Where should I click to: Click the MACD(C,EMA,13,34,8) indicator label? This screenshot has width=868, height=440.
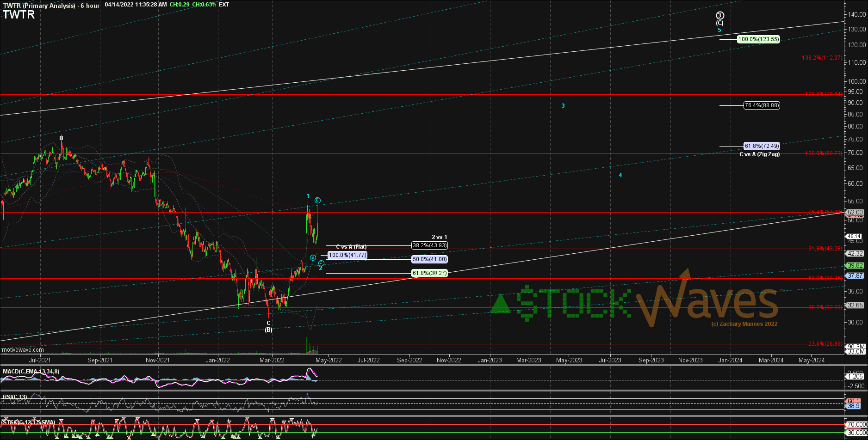(x=31, y=372)
